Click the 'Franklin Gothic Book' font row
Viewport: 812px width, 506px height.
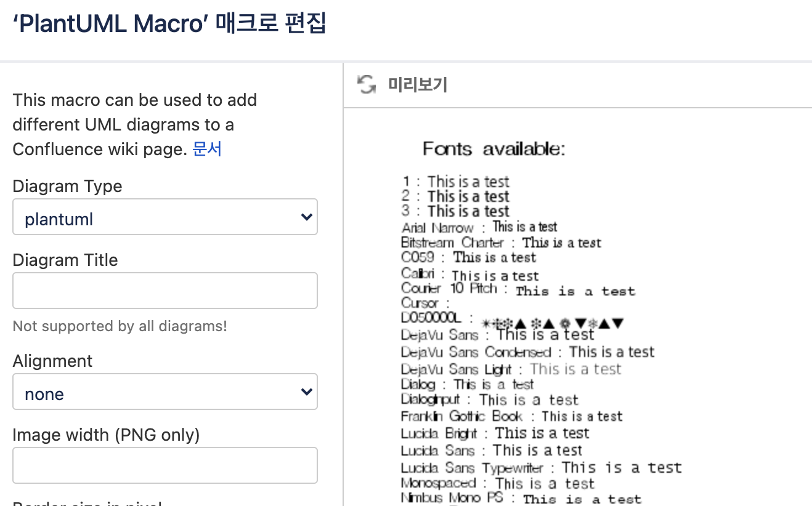(512, 417)
